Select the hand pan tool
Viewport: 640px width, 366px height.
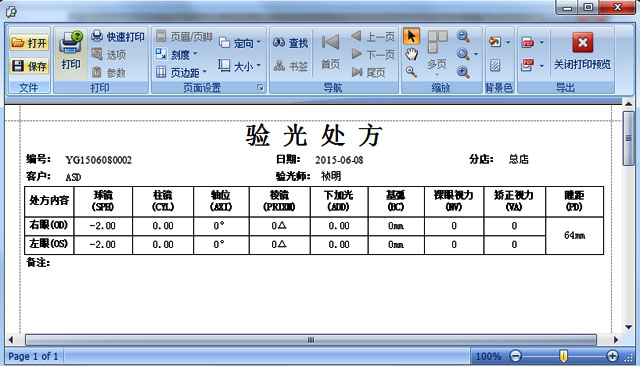[x=411, y=54]
